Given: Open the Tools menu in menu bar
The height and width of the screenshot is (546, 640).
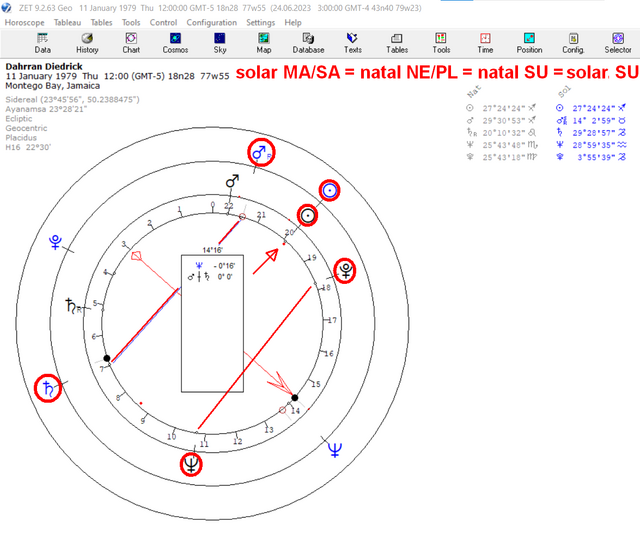Looking at the screenshot, I should pyautogui.click(x=131, y=22).
